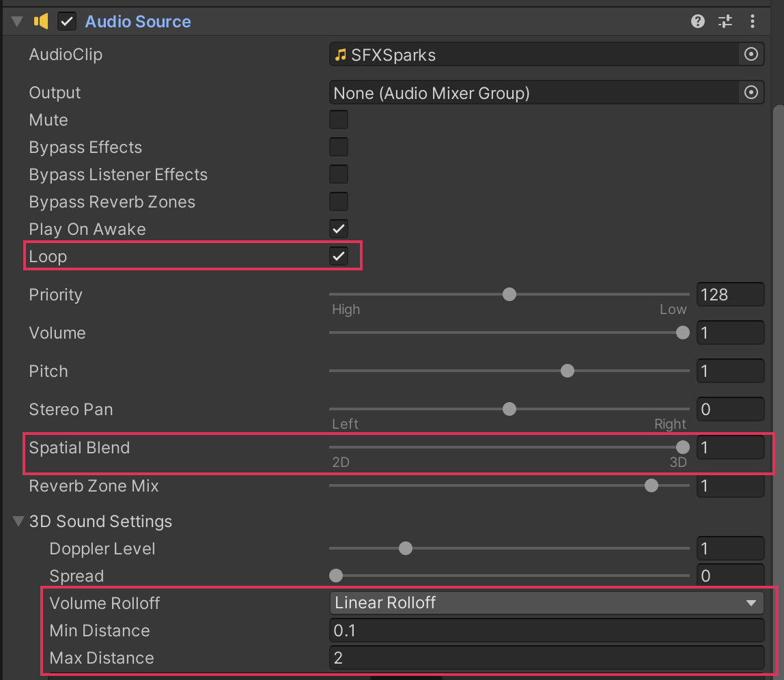Click the Max Distance input field
Screen dimensions: 784x680
(x=546, y=658)
